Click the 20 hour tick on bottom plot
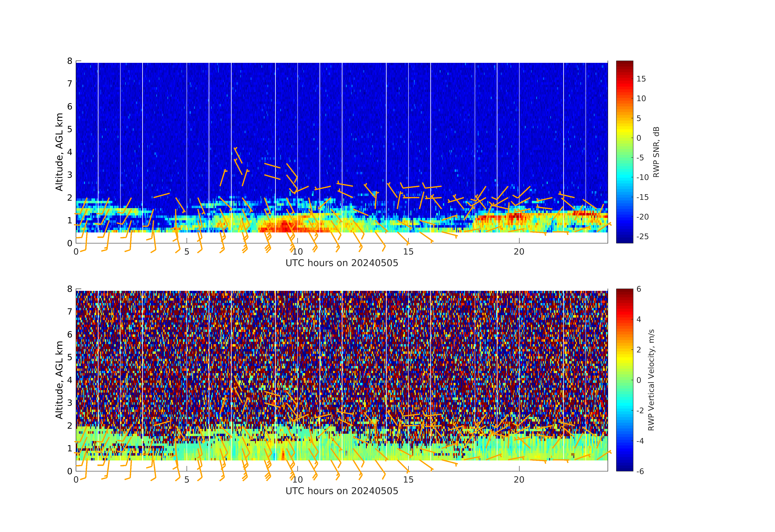775x532 pixels. point(519,480)
